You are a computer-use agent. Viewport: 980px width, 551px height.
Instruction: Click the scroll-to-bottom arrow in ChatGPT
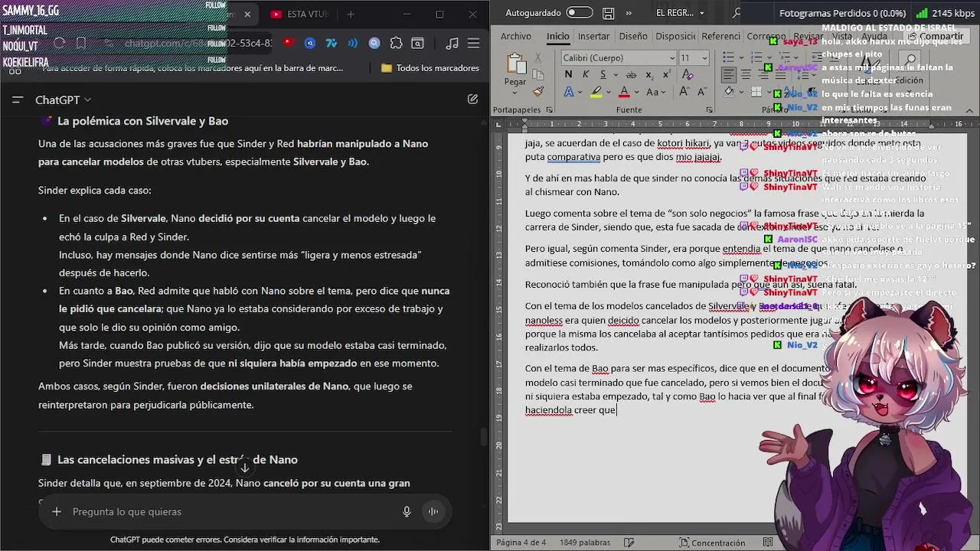coord(245,467)
